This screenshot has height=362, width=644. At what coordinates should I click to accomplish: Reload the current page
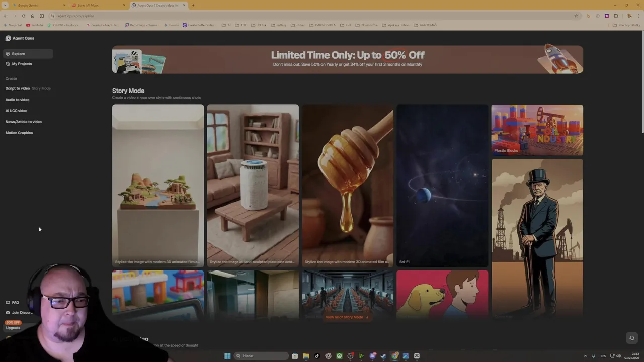point(24,16)
